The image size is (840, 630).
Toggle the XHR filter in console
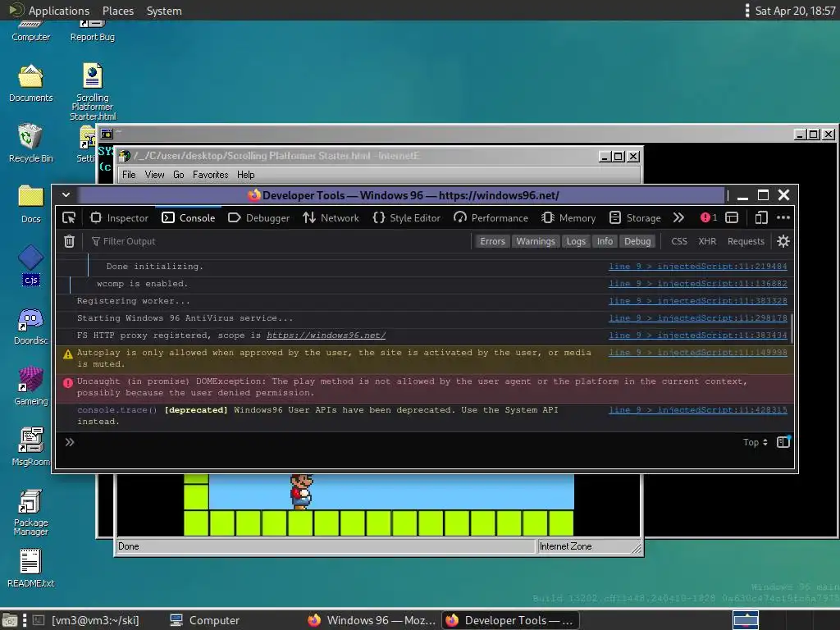707,241
